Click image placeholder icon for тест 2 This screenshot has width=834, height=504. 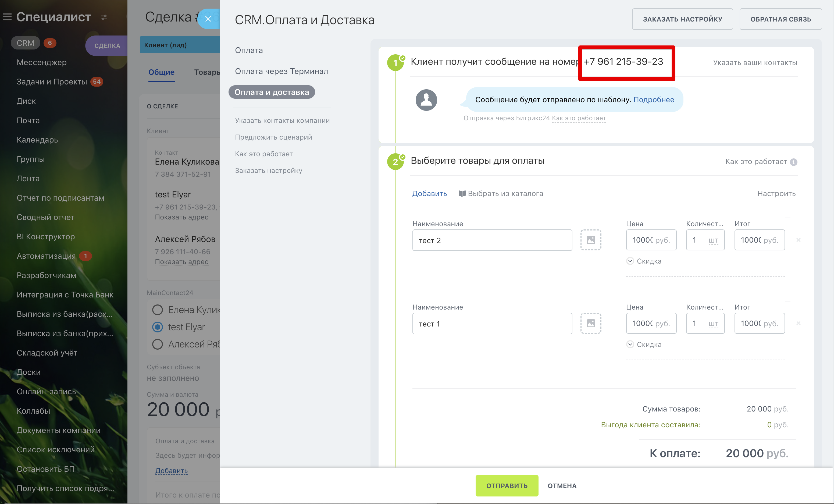click(591, 240)
